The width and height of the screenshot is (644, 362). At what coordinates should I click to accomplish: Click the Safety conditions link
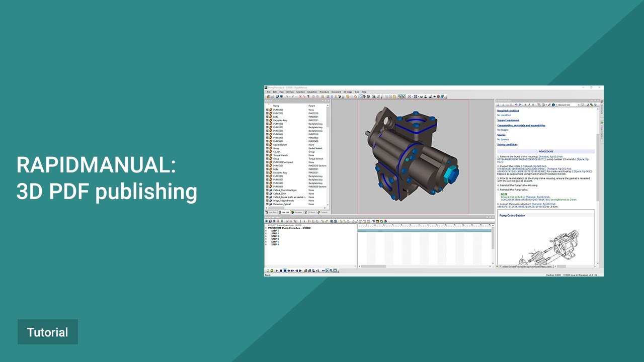[x=507, y=144]
